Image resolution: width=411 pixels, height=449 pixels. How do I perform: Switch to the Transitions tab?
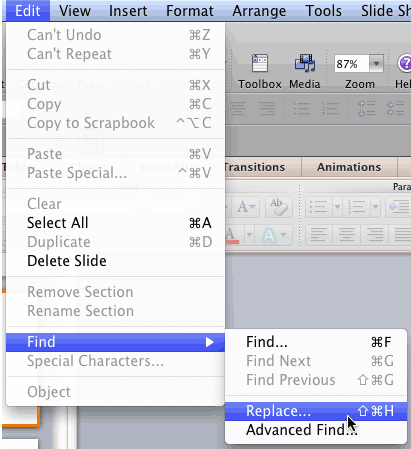coord(255,167)
